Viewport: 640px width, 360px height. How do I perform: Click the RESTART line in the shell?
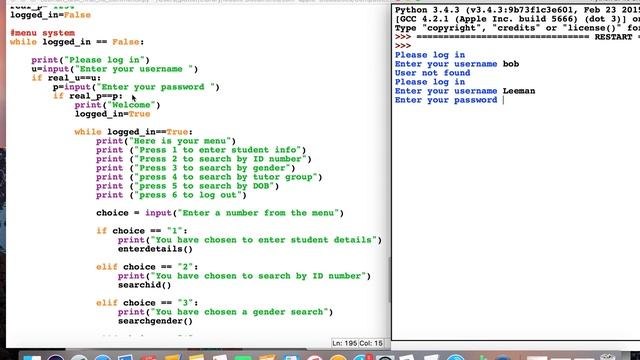[x=517, y=37]
